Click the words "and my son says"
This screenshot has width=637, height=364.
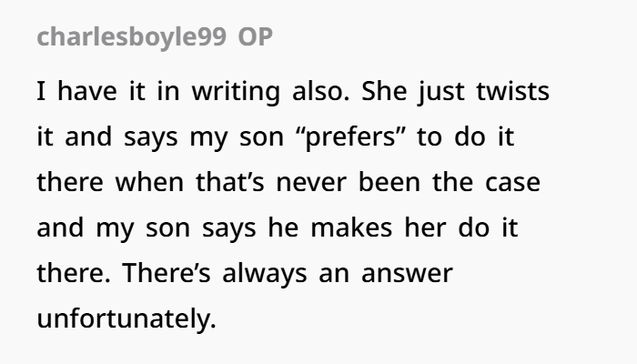(x=147, y=228)
